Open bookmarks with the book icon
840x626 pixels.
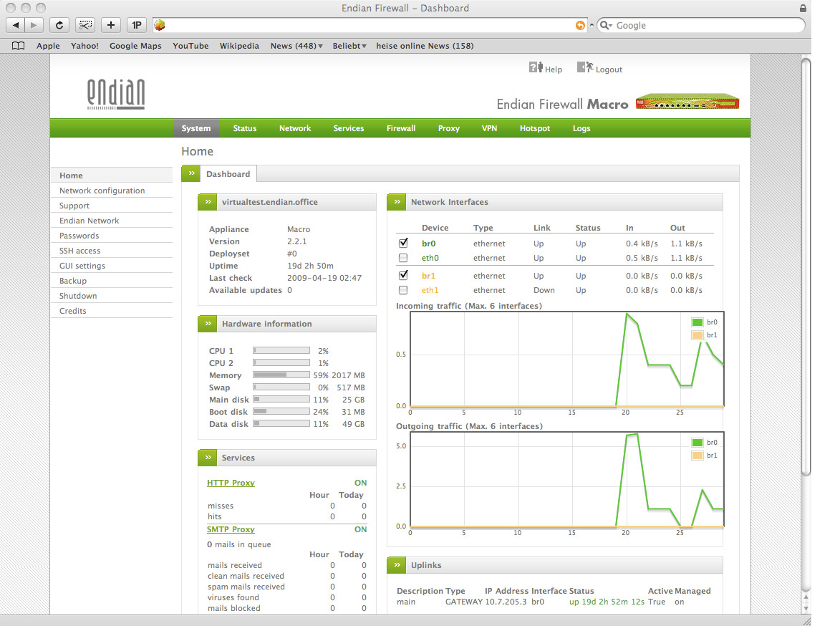click(18, 46)
